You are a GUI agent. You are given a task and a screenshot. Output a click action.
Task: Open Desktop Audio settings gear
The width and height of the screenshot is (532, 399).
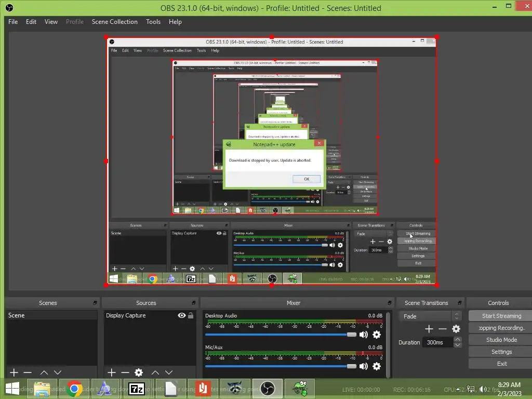[377, 335]
